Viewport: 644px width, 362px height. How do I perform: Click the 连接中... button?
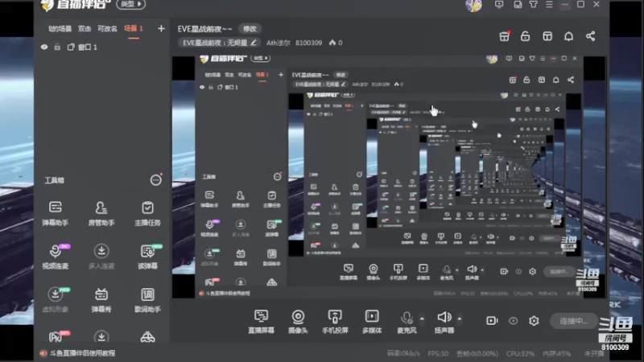click(574, 321)
